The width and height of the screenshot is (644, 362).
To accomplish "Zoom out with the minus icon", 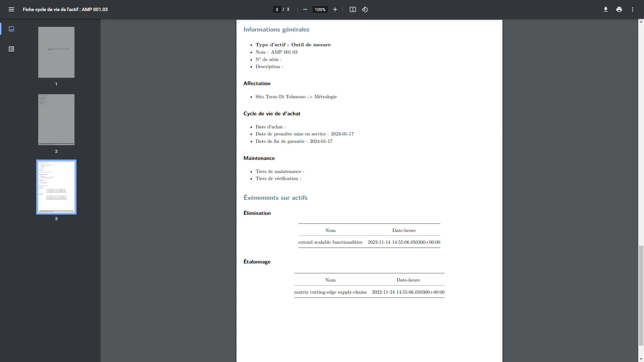I will coord(305,9).
